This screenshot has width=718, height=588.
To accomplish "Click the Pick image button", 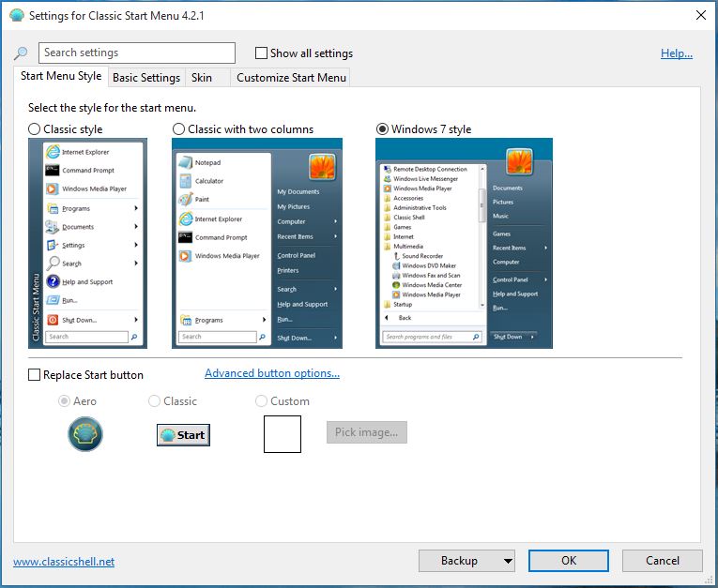I will [x=366, y=432].
